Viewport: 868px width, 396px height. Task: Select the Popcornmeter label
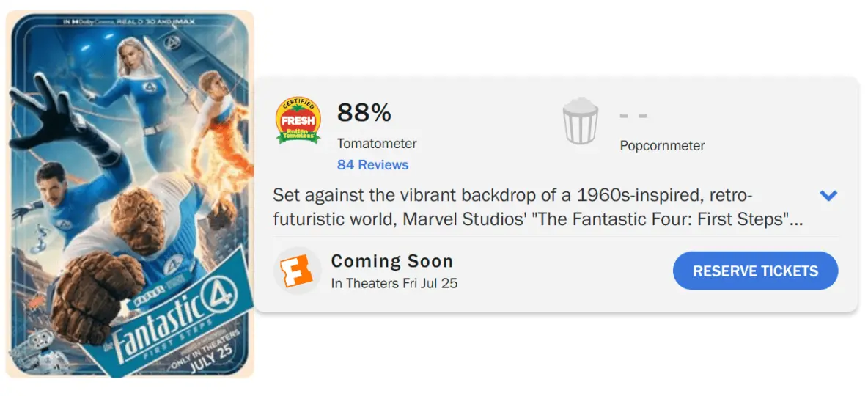[x=662, y=146]
